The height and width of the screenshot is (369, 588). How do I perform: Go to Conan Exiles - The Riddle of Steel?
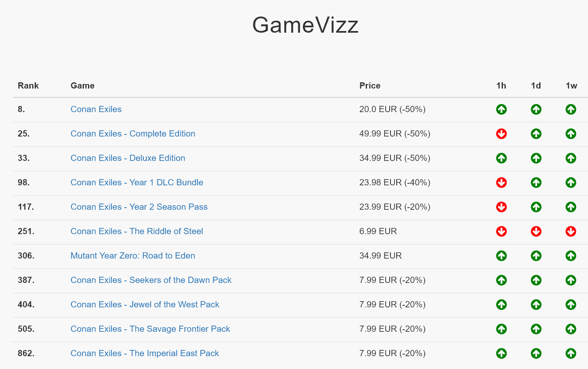click(136, 231)
